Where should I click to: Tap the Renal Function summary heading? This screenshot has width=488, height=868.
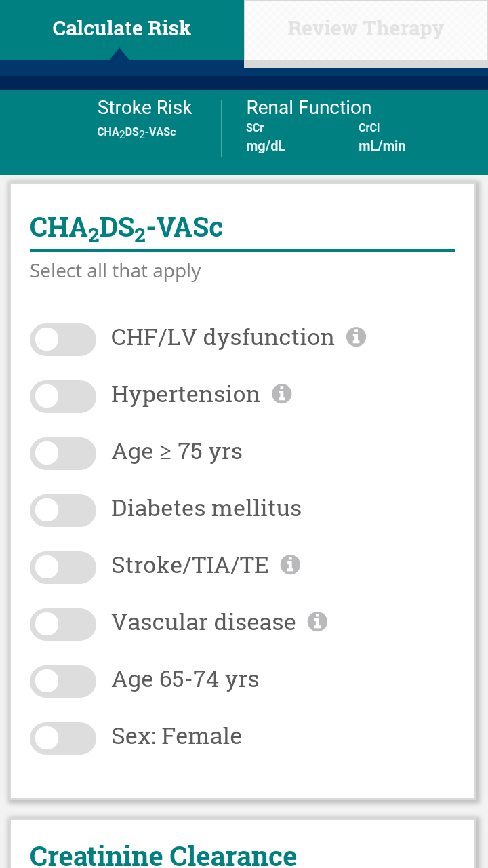tap(309, 108)
